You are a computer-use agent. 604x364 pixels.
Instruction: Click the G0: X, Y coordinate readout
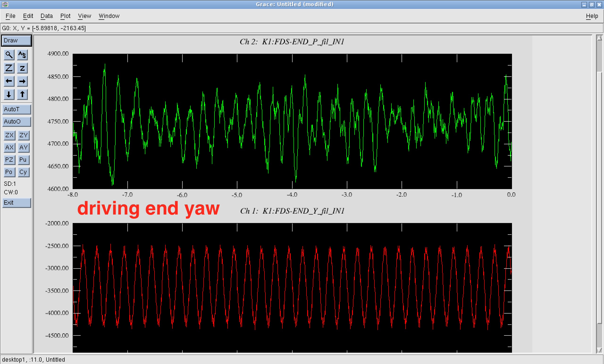[44, 28]
